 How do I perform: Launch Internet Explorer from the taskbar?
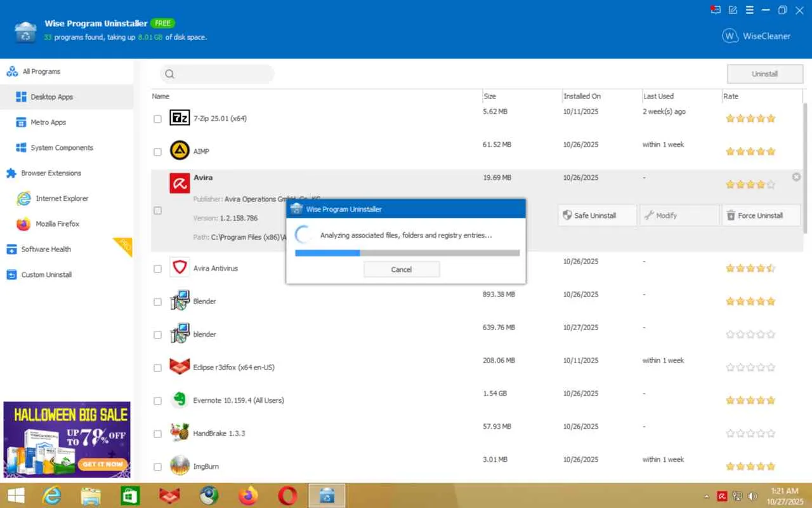pos(51,495)
